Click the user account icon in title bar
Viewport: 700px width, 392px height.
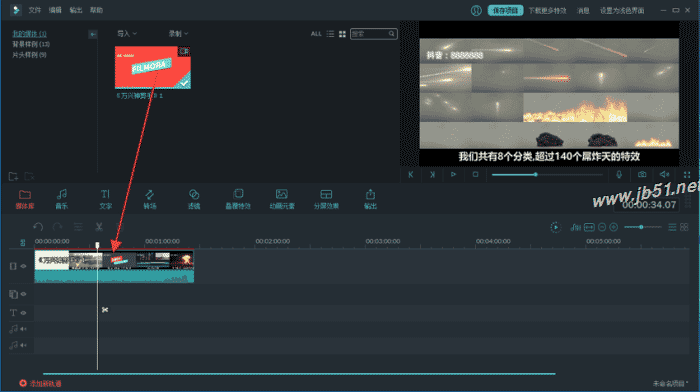click(x=476, y=10)
